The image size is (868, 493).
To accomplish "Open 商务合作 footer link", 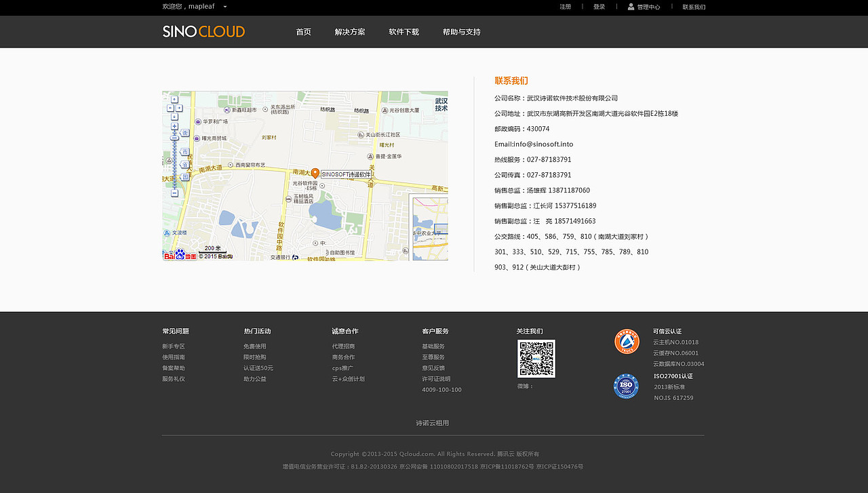I will (343, 357).
